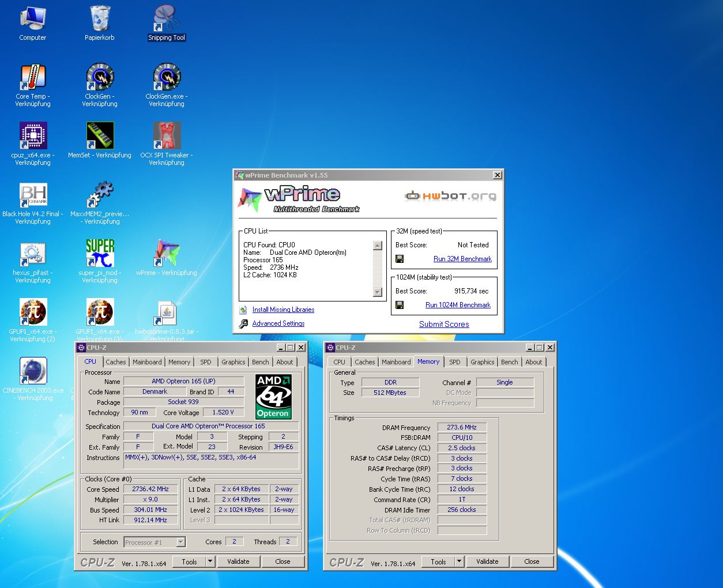This screenshot has height=588, width=723.
Task: Open SPD tab in left CPU-Z window
Action: tap(206, 362)
